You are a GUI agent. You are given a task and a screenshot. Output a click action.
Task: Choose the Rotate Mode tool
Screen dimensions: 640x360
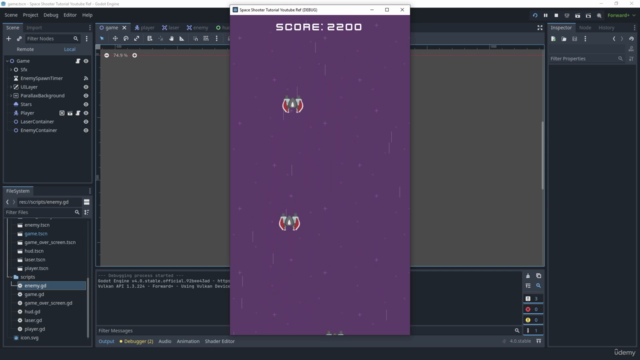pos(126,38)
